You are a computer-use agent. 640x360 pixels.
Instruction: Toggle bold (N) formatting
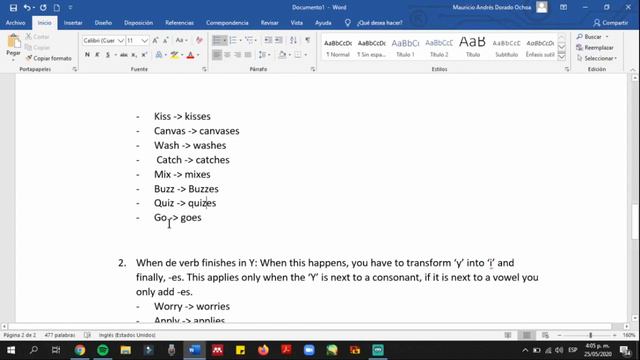pos(87,55)
